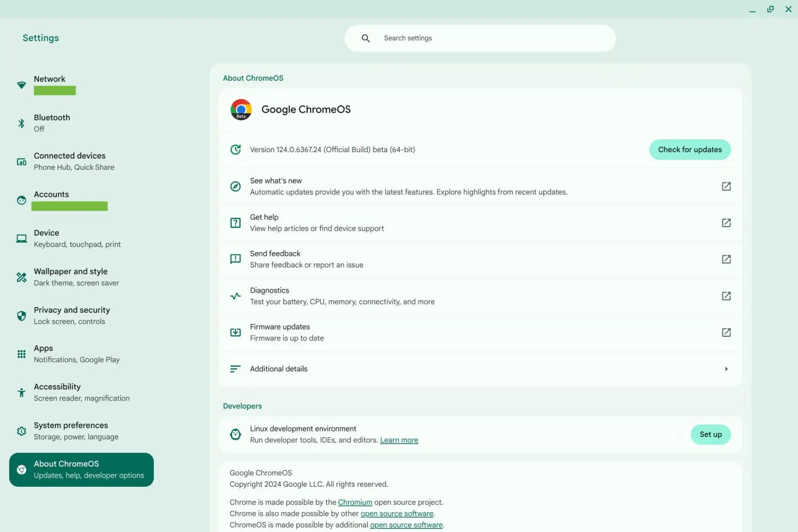Expand Additional details arrow
The width and height of the screenshot is (798, 532).
(x=726, y=369)
